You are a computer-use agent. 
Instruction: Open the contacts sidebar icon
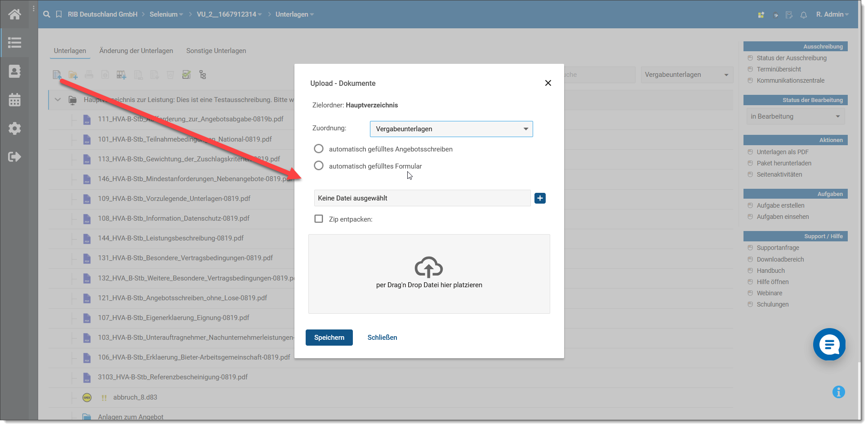pyautogui.click(x=14, y=71)
